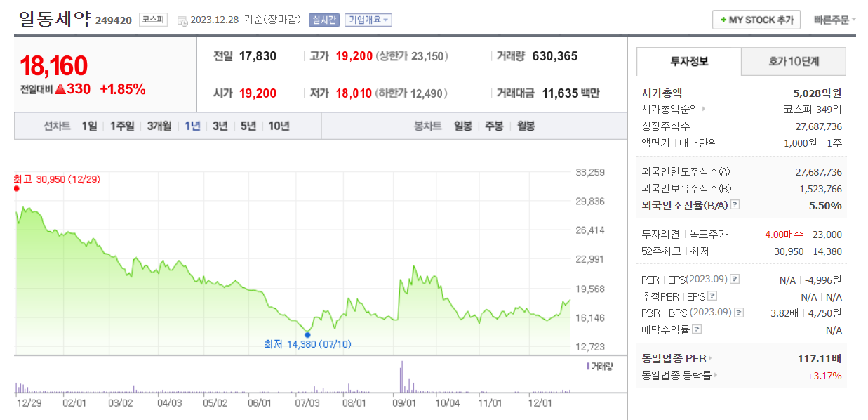Click the 코스피 349위 ranking value

click(x=813, y=110)
